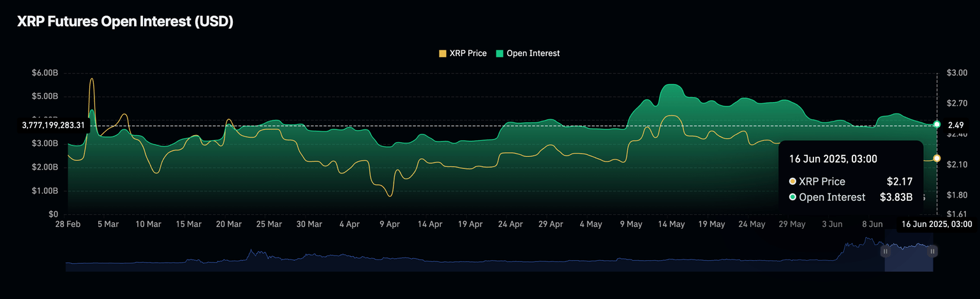
Task: Toggle the Open Interest legend series
Action: click(x=533, y=54)
